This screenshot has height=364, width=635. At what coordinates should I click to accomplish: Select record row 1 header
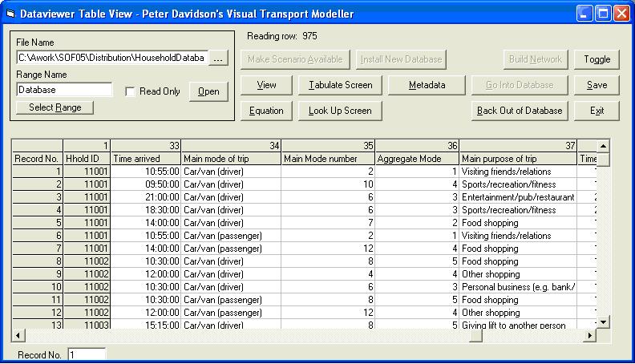pyautogui.click(x=37, y=172)
